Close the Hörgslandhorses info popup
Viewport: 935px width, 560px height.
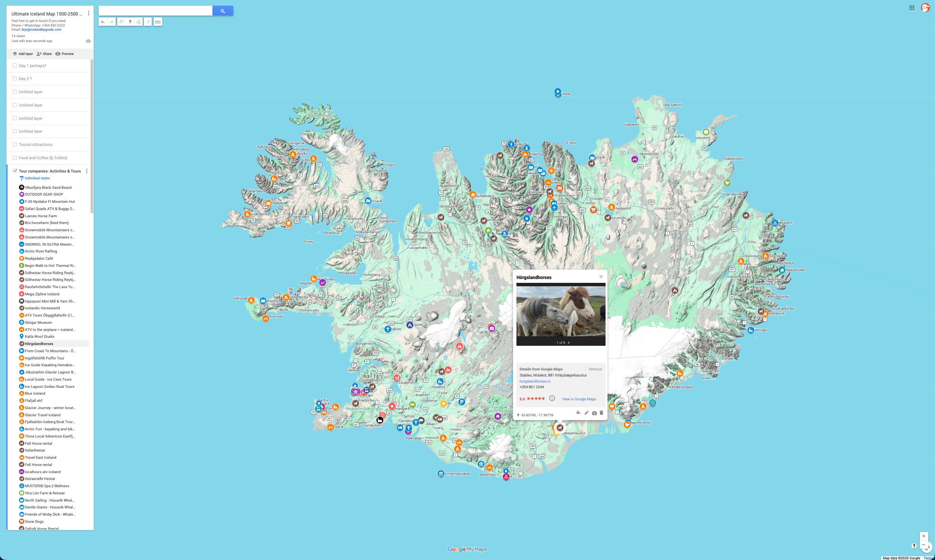(x=601, y=277)
